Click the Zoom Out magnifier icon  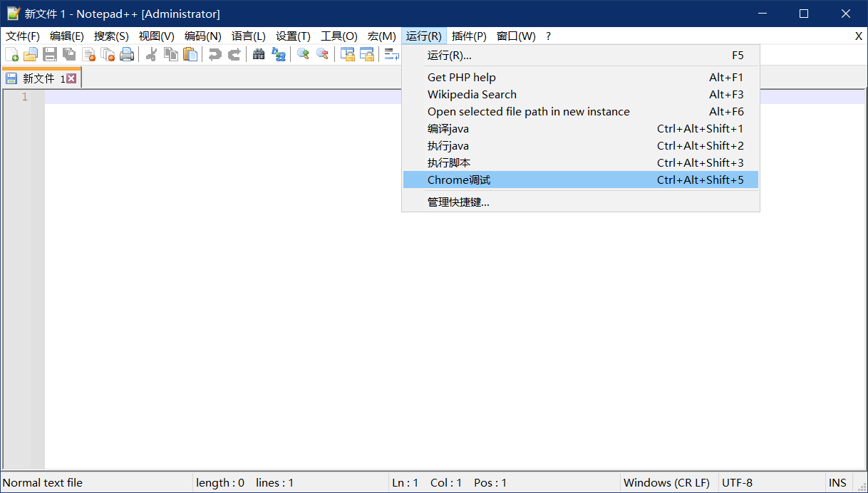[x=322, y=54]
